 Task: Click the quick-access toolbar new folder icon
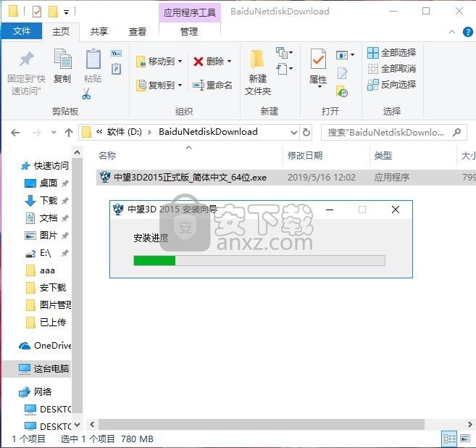pyautogui.click(x=53, y=12)
